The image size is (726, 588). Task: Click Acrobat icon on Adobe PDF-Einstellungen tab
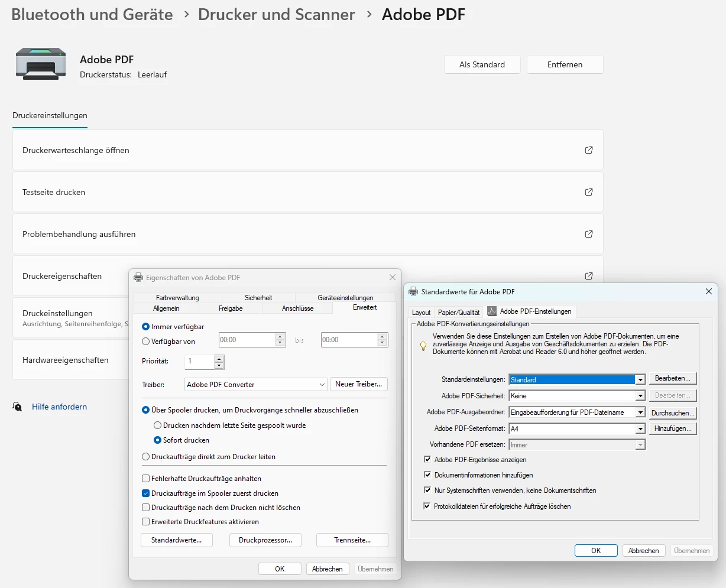pyautogui.click(x=491, y=311)
